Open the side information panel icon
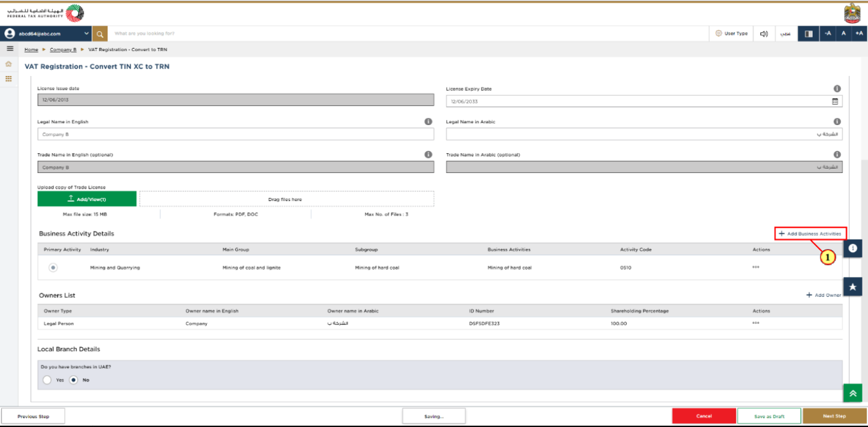The image size is (868, 427). 852,248
